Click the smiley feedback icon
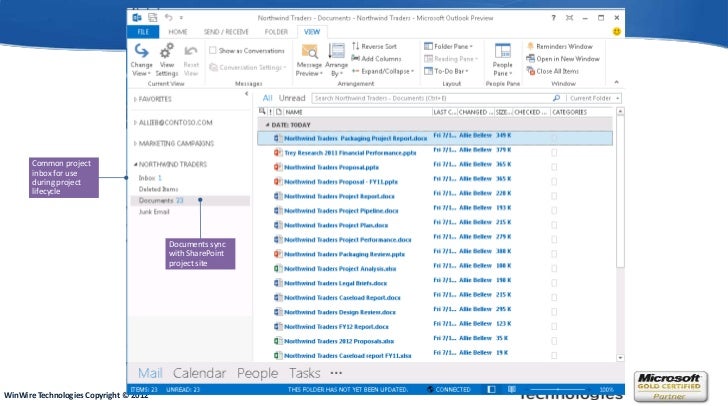Screen dimensions: 728x406 click(x=617, y=32)
